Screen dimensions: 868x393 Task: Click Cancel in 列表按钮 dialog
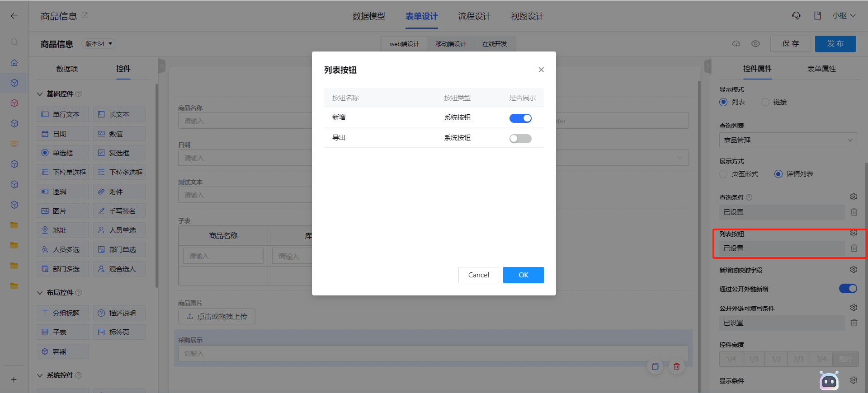click(x=479, y=275)
